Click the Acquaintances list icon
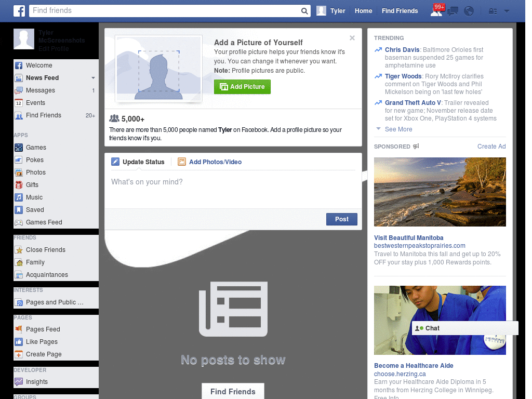The height and width of the screenshot is (399, 532). point(19,275)
